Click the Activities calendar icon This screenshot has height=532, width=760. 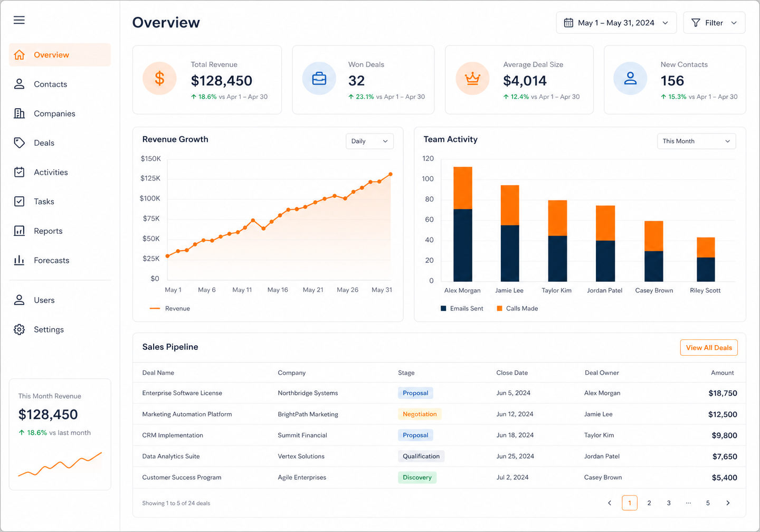point(20,172)
